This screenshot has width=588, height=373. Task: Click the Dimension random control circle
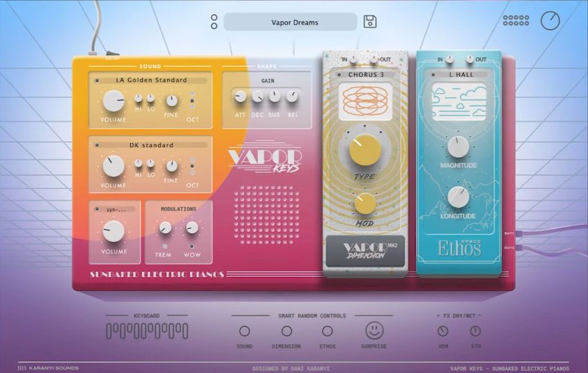pos(286,331)
